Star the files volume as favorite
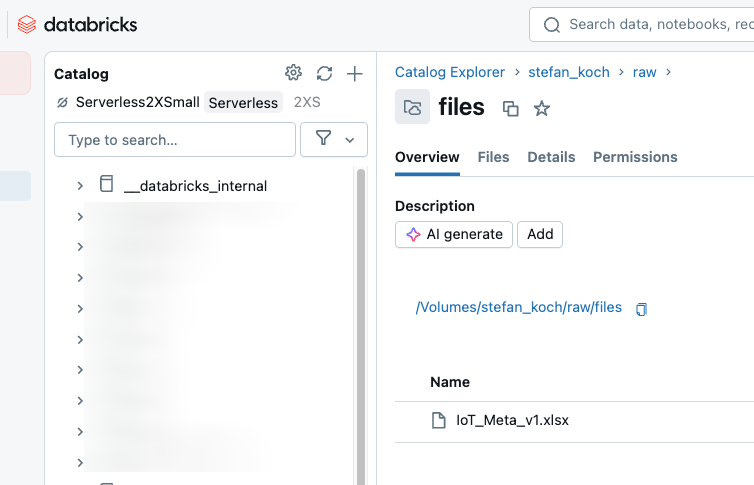Screen dimensions: 754x485 coord(541,108)
